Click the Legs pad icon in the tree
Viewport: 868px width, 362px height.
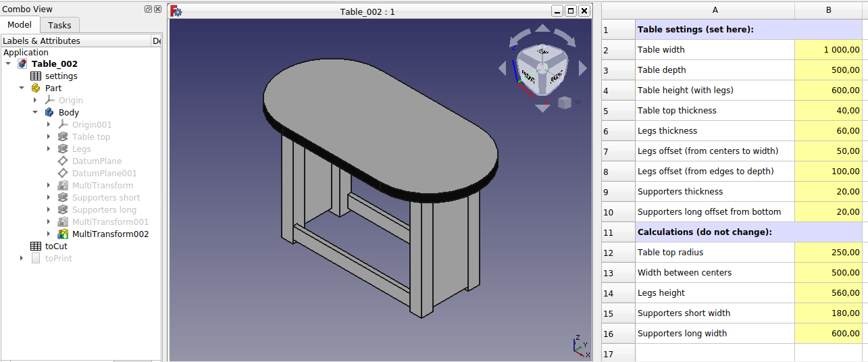point(63,149)
